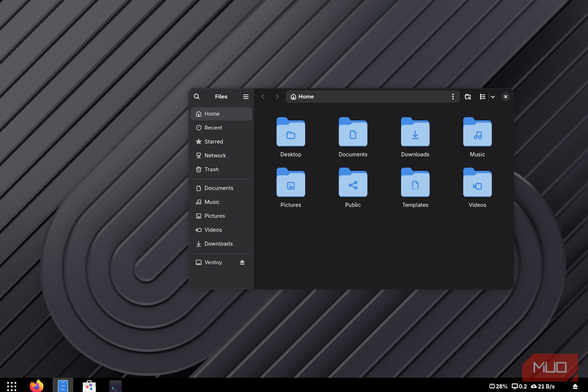Open Network in the sidebar

click(x=221, y=155)
